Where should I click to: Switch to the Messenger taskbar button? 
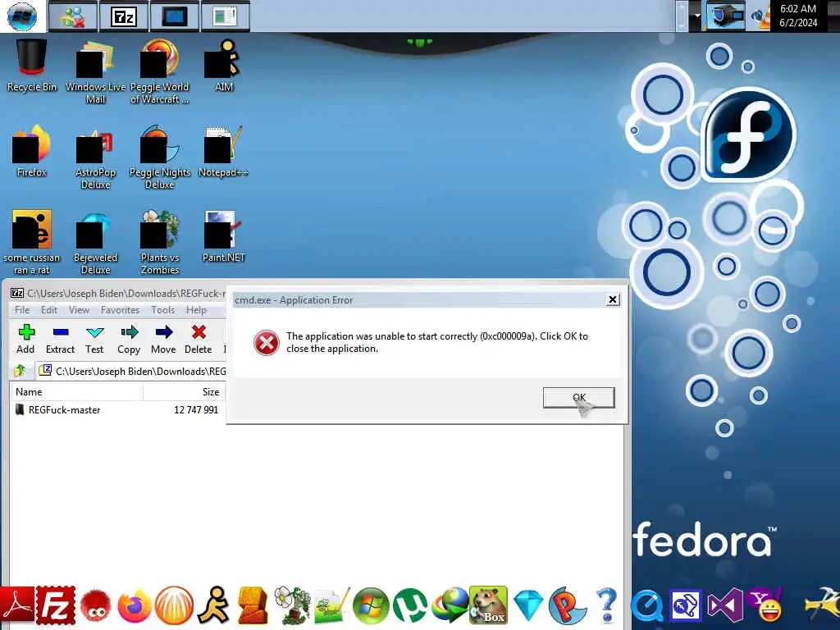pos(72,16)
